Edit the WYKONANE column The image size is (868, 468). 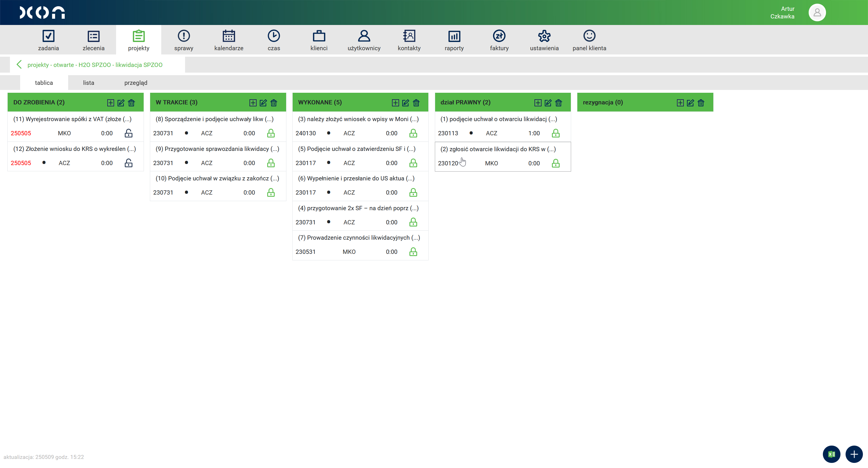pos(406,103)
